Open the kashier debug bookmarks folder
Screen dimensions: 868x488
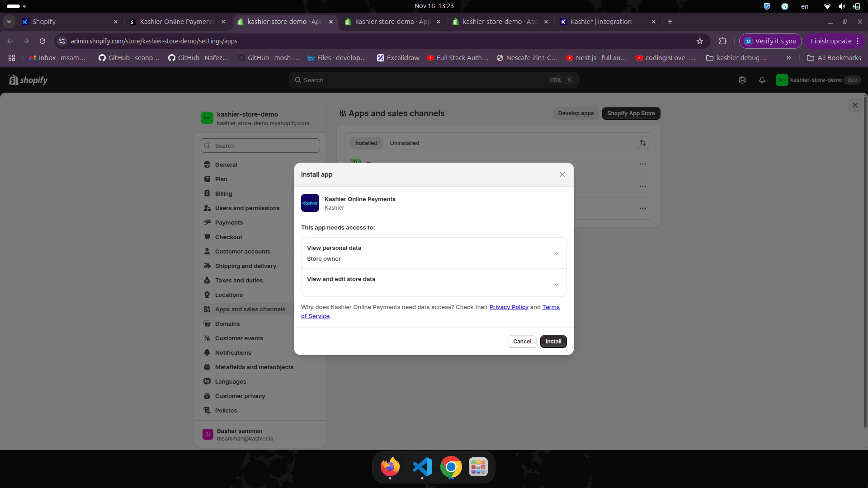736,58
